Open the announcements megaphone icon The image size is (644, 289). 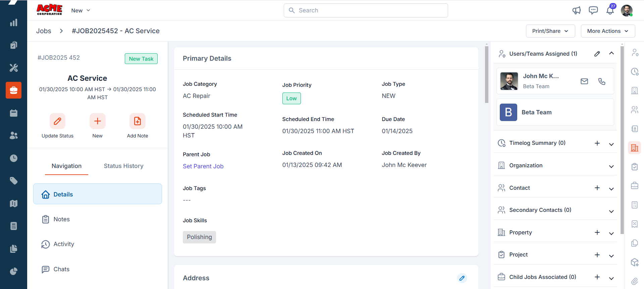[576, 10]
